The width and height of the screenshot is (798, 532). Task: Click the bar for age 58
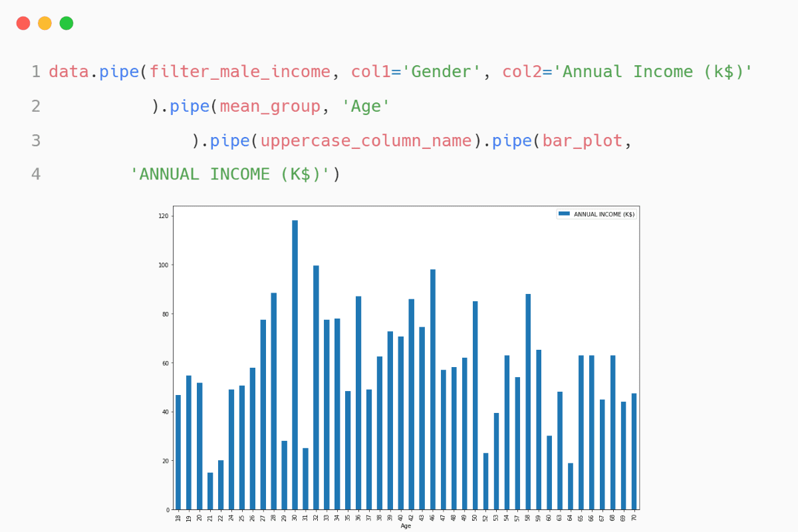click(528, 402)
